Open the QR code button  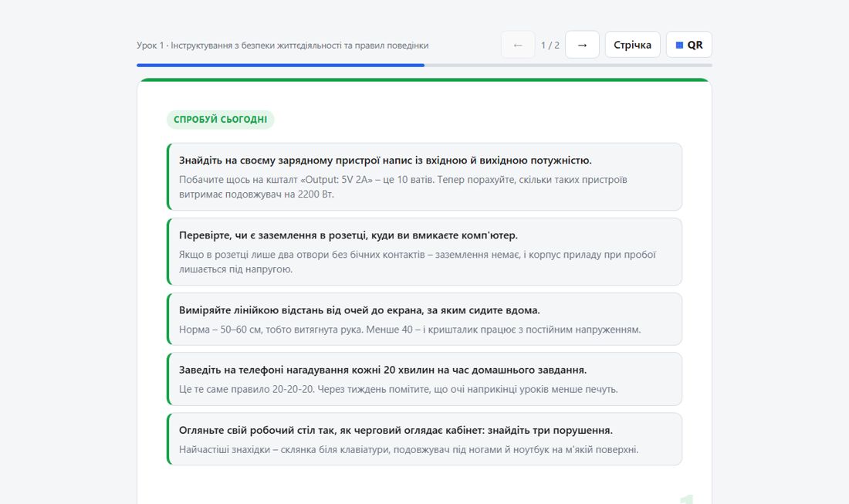(688, 45)
